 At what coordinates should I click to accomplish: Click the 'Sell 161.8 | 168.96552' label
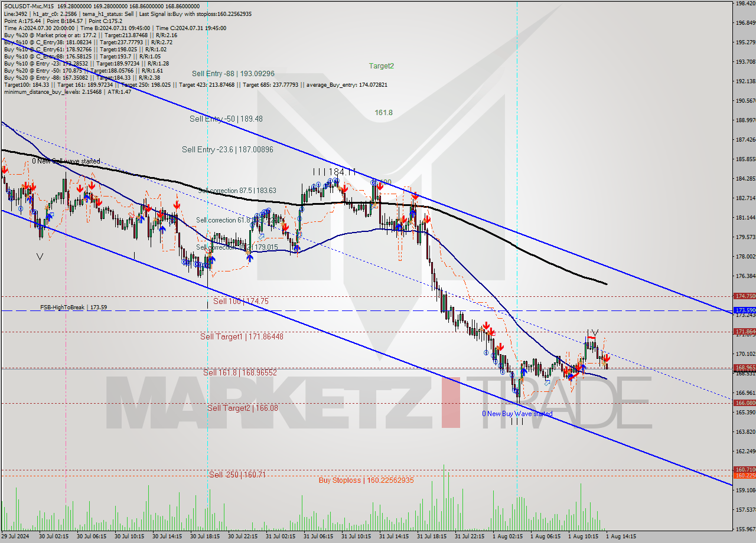point(240,372)
